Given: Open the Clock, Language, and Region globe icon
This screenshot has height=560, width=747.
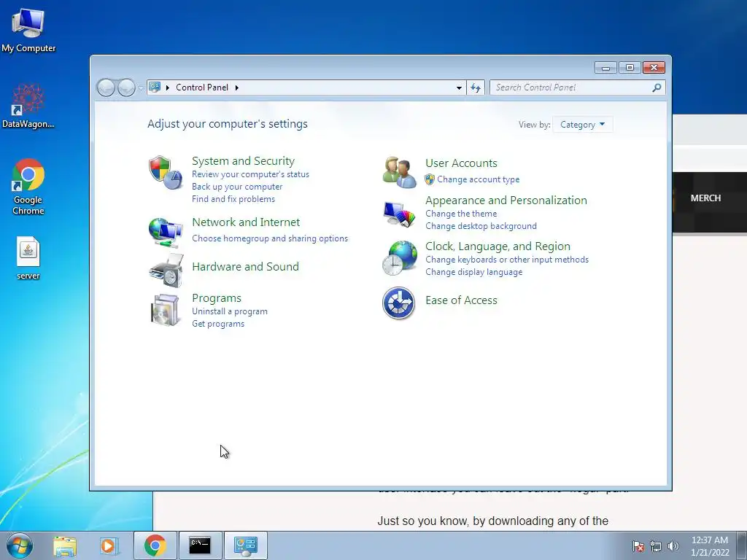Looking at the screenshot, I should [399, 258].
